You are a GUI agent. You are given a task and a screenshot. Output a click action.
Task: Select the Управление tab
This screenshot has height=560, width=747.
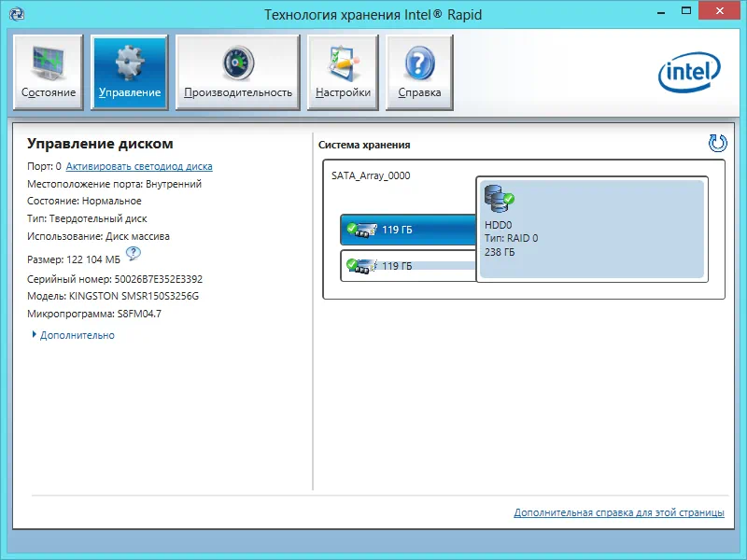click(130, 72)
